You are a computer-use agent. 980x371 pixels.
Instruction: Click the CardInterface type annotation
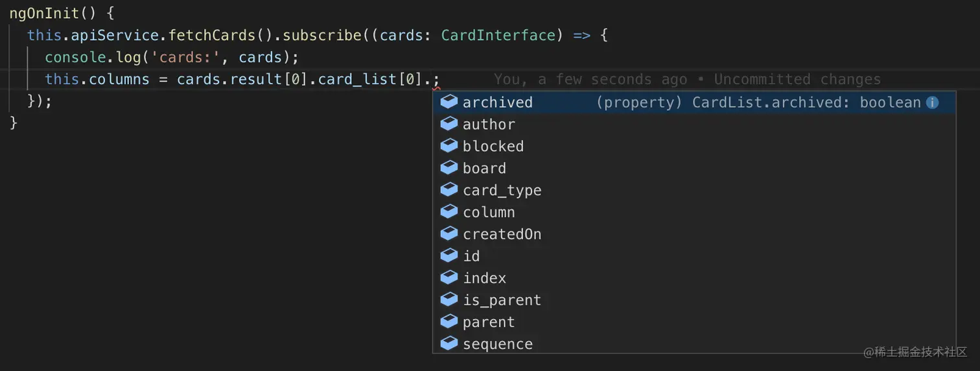click(498, 35)
